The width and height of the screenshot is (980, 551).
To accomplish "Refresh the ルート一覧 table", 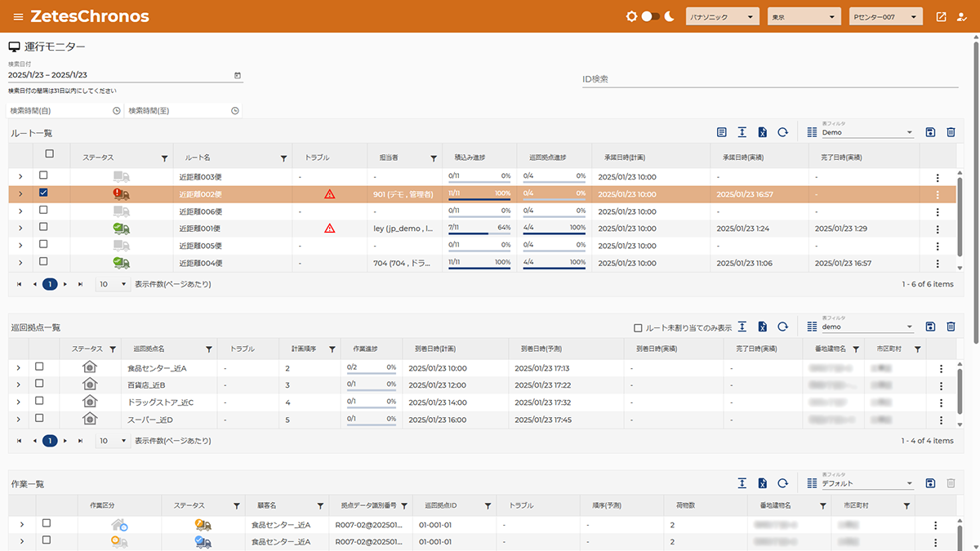I will pyautogui.click(x=782, y=132).
